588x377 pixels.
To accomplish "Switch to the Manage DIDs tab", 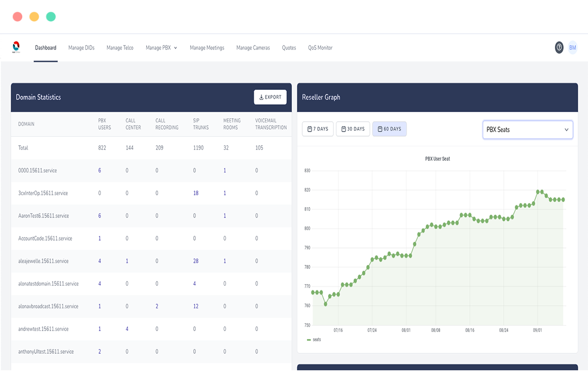I will click(x=81, y=48).
